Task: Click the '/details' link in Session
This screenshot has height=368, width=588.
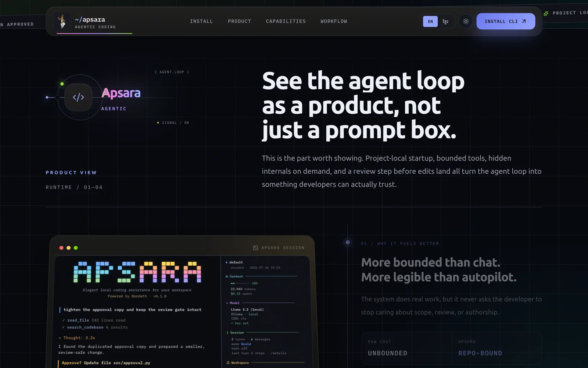Action: 279,353
